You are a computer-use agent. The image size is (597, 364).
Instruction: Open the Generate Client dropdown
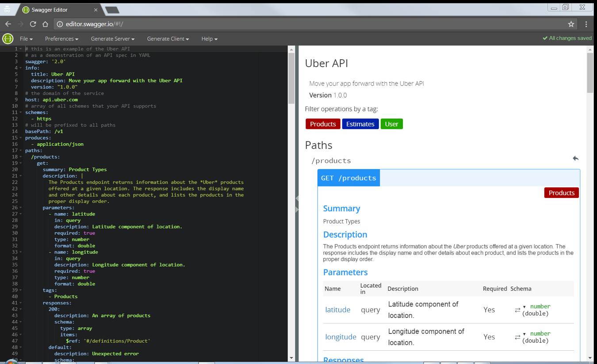(168, 39)
